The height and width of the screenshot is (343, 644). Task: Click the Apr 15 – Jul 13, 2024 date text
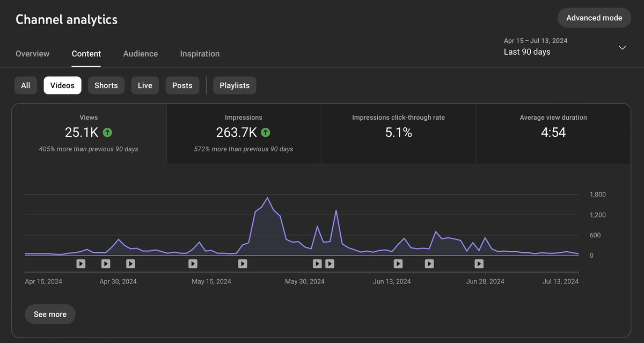[x=536, y=41]
